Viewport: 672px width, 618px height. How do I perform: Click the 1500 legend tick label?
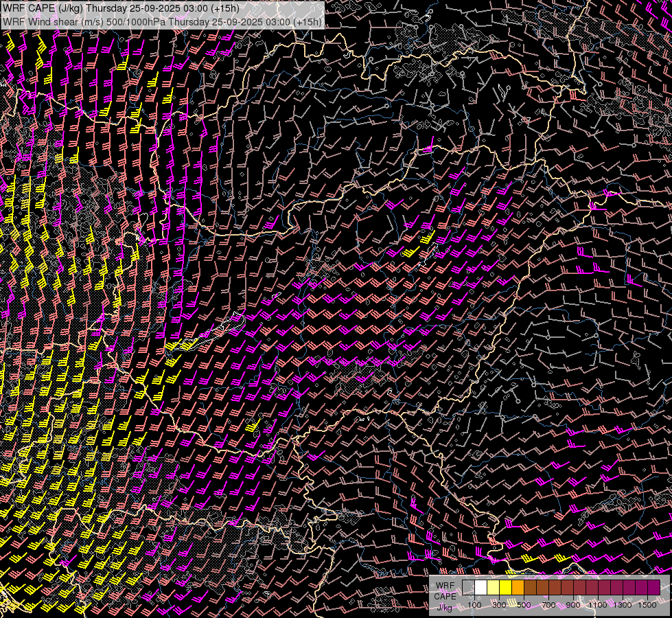(647, 605)
